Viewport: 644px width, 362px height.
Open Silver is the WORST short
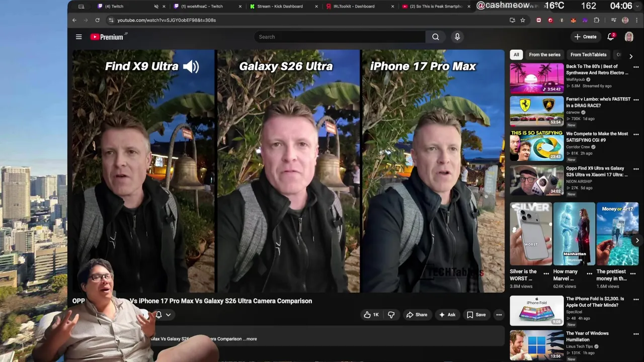531,234
